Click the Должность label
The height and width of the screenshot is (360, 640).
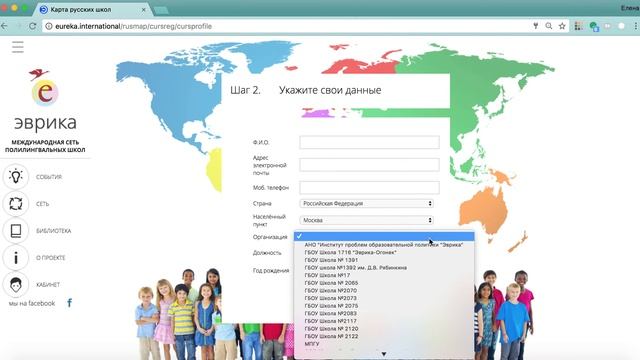coord(267,253)
